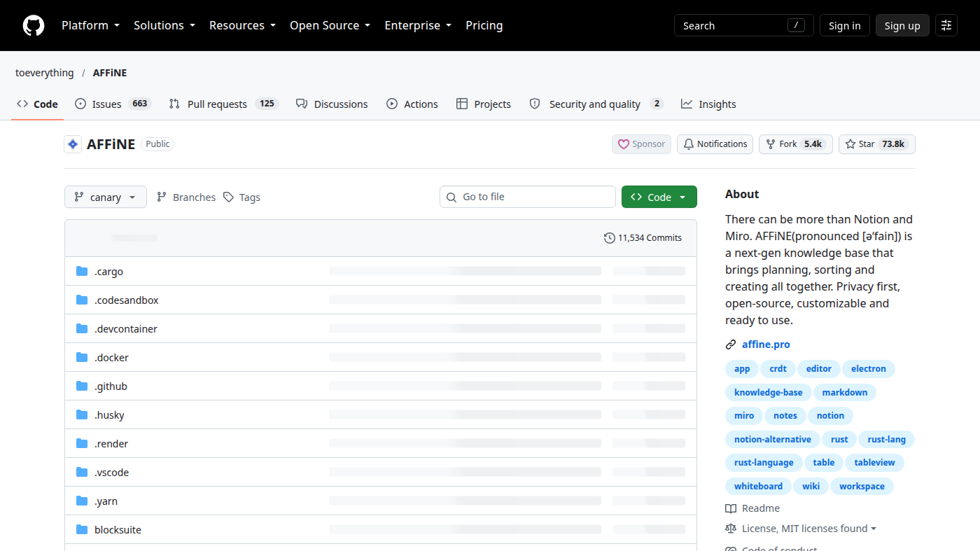Click the folder icon beside blocksuite

click(82, 530)
